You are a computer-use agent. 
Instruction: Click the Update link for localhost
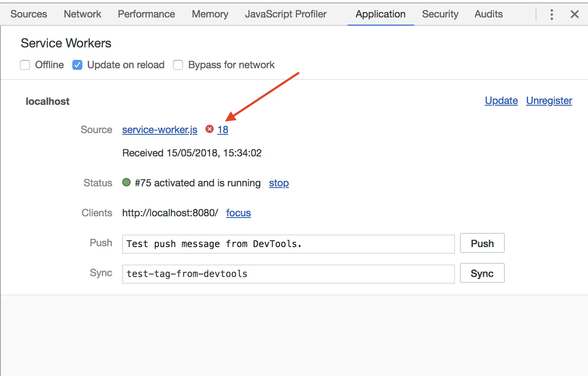pos(501,101)
